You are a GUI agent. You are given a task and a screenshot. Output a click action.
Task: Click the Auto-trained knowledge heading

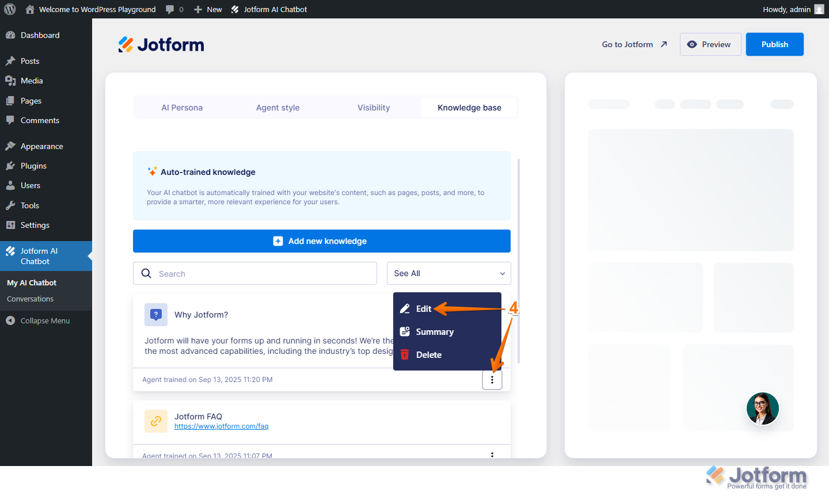point(208,172)
